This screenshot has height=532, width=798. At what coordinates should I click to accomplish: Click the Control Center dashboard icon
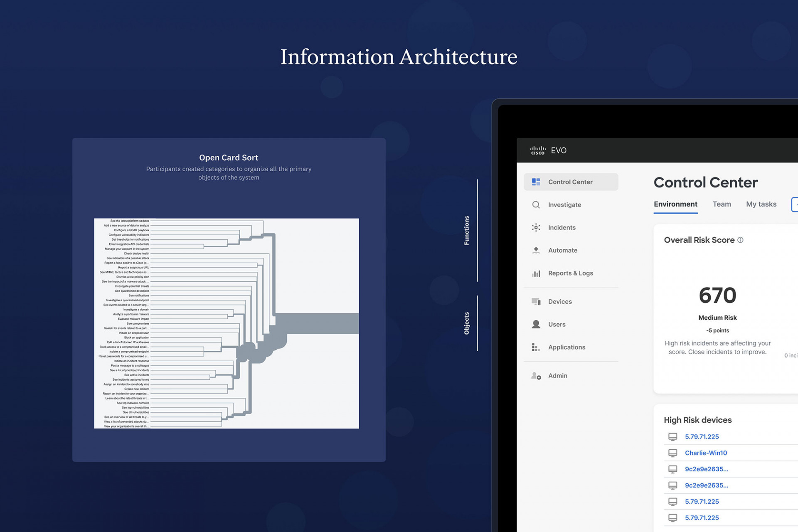click(x=536, y=182)
